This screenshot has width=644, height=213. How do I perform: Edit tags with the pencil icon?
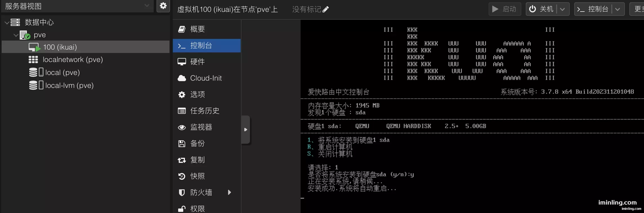[326, 10]
